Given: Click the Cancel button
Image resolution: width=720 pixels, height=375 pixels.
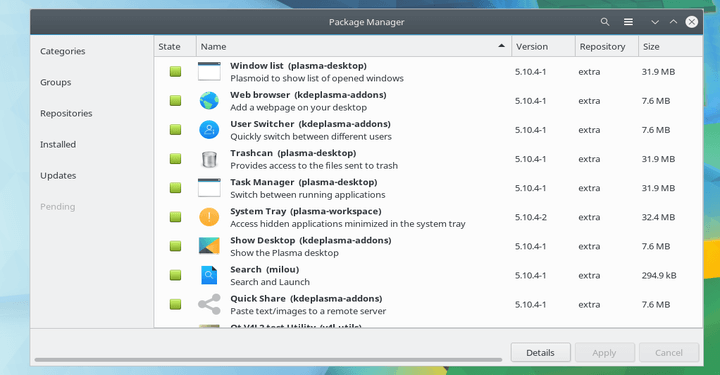Looking at the screenshot, I should [x=669, y=353].
